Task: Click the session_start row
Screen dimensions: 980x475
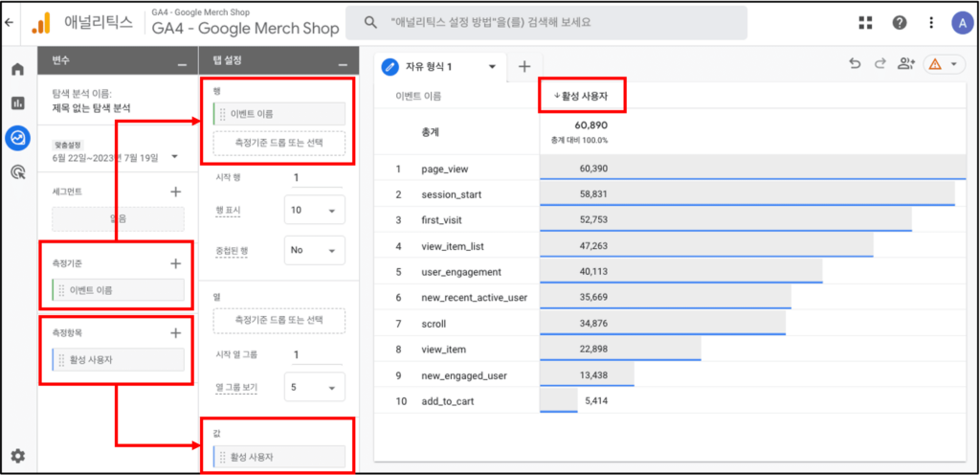Action: (670, 194)
